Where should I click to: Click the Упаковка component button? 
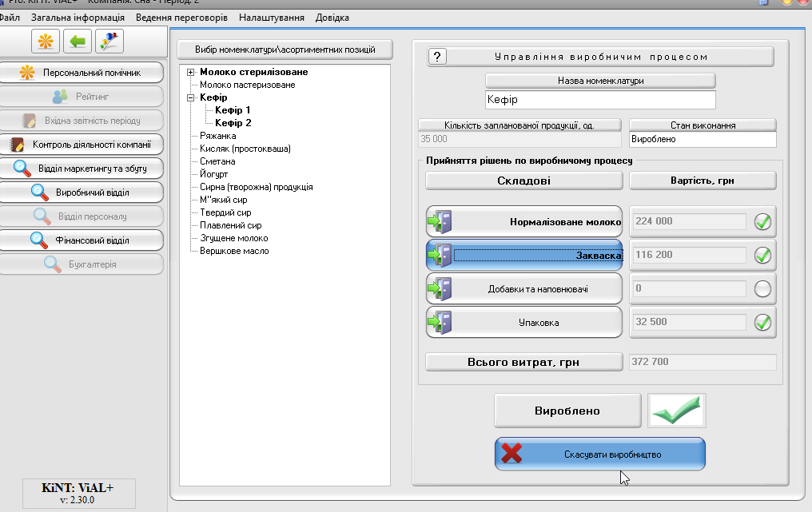524,323
